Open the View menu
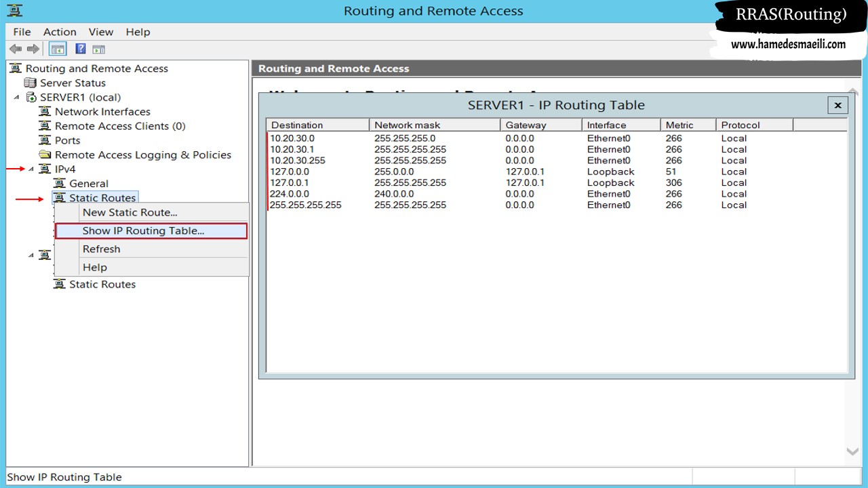 click(x=101, y=32)
